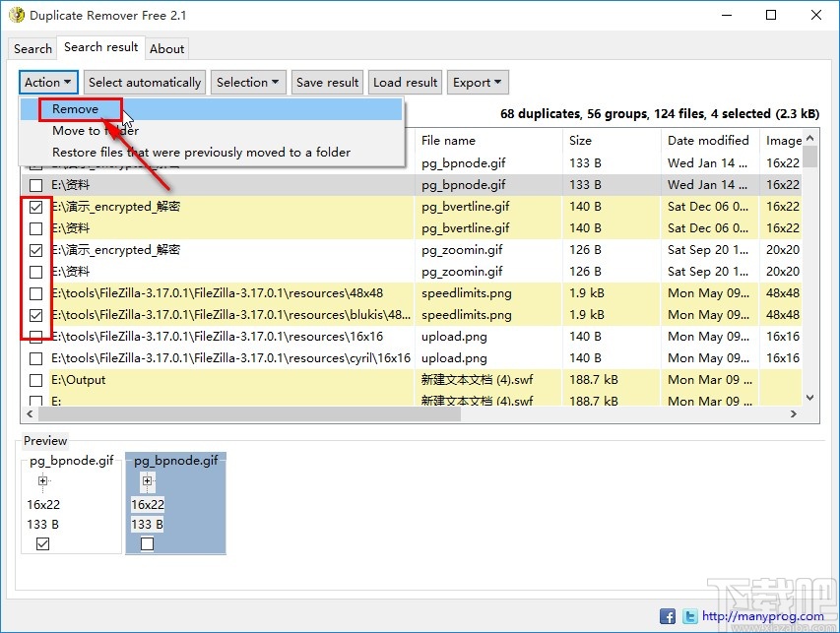Uncheck the 演示_encrypted_解密 pg_zoomin.gif row
The image size is (840, 633).
coord(35,250)
